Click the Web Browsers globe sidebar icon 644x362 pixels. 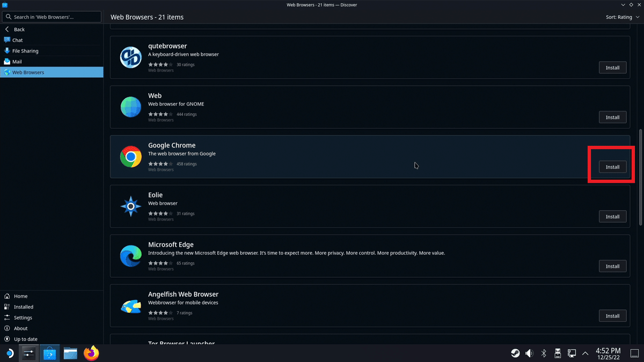coord(7,72)
